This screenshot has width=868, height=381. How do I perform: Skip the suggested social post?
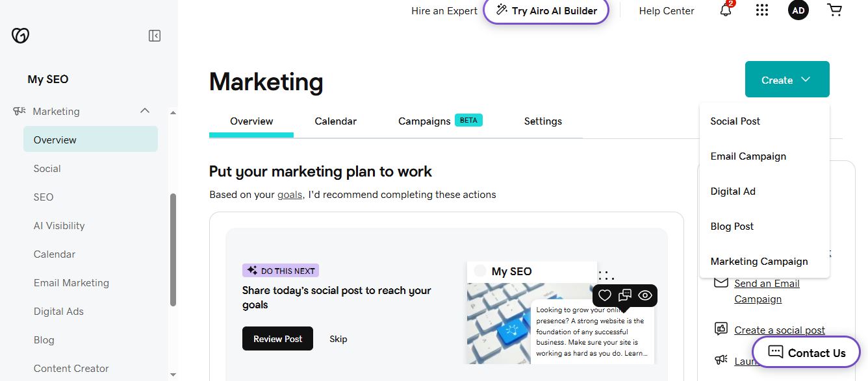(x=338, y=339)
